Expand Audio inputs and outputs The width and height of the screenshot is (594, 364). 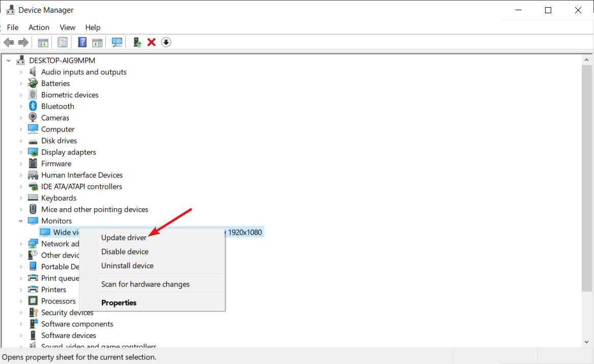[x=21, y=72]
